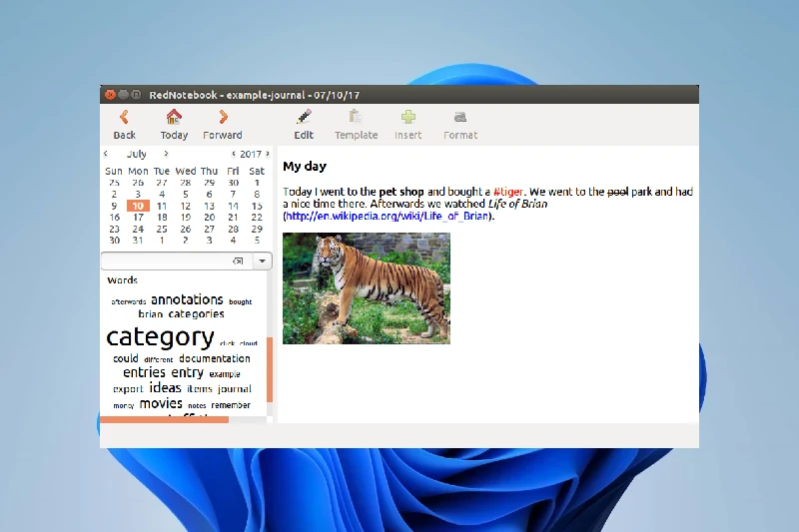Image resolution: width=799 pixels, height=532 pixels.
Task: Click the word 'remember' in the cloud
Action: tap(231, 405)
